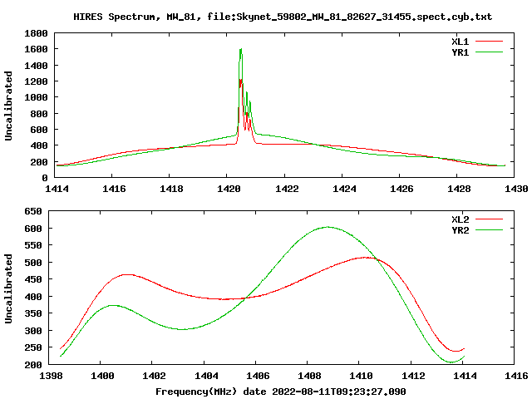Click the red XL2 curve peak near 1410 MHz
The image size is (532, 399).
click(x=365, y=258)
